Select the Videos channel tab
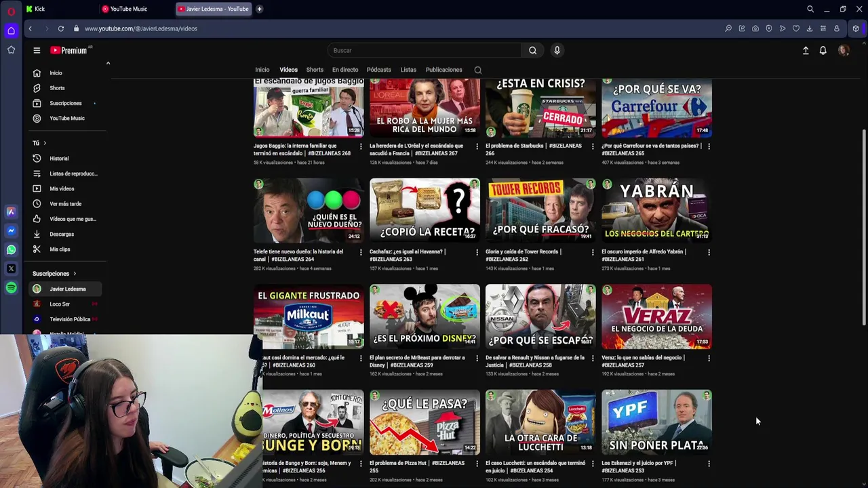868x488 pixels. [x=288, y=70]
